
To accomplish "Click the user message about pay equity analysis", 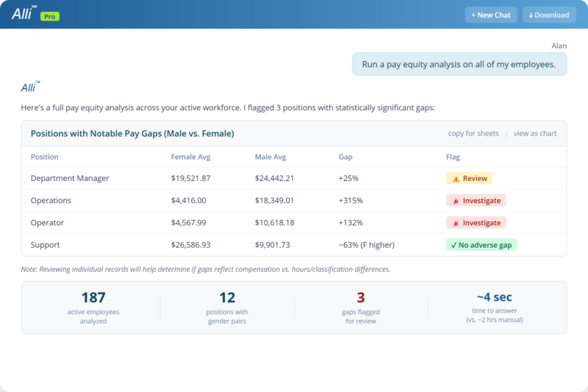I will [459, 64].
